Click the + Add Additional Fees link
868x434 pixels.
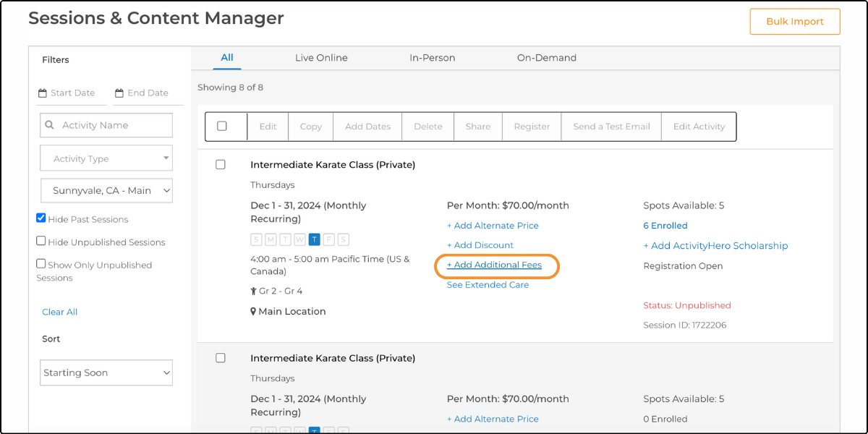pos(494,265)
